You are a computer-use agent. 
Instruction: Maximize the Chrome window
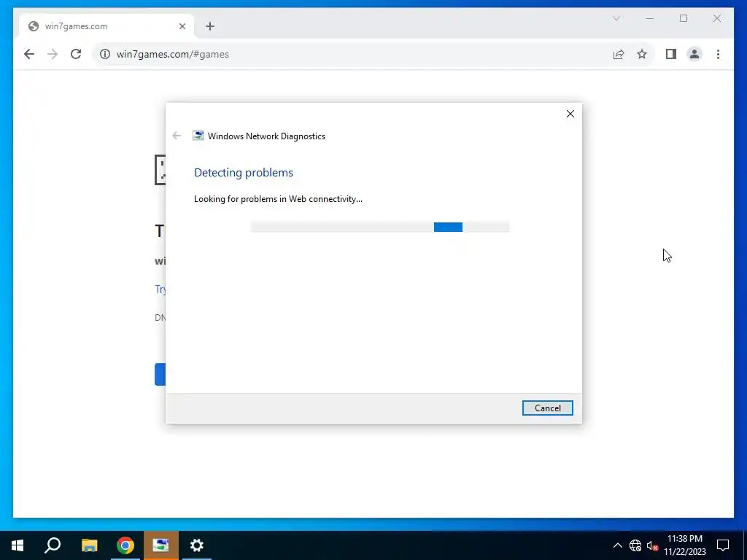(x=683, y=18)
